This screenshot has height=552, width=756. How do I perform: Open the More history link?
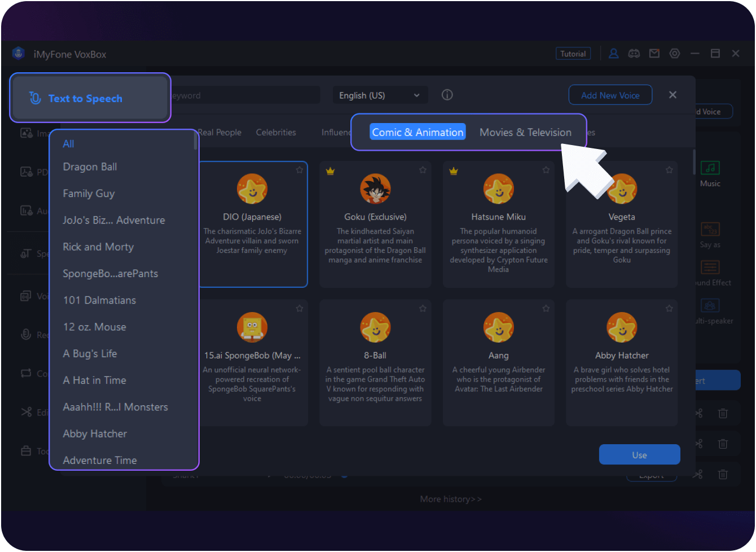[451, 499]
